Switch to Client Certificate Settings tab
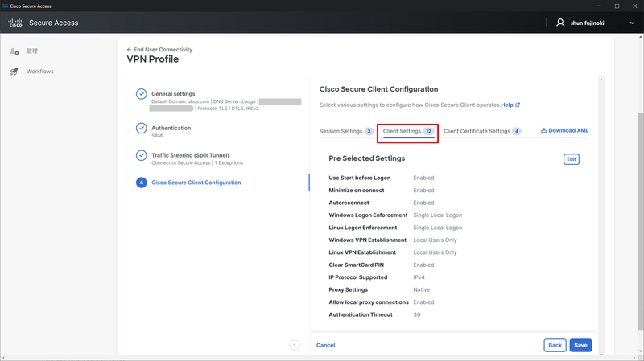644x361 pixels. (482, 131)
